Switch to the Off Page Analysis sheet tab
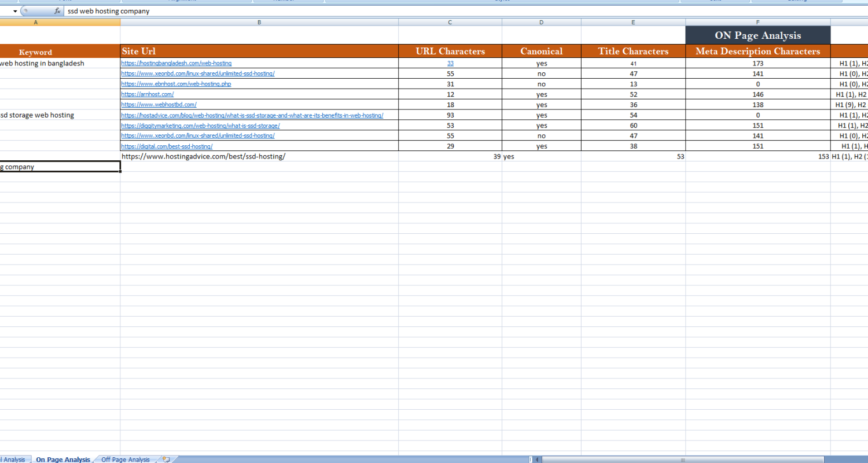Viewport: 868px width, 463px height. coord(126,460)
